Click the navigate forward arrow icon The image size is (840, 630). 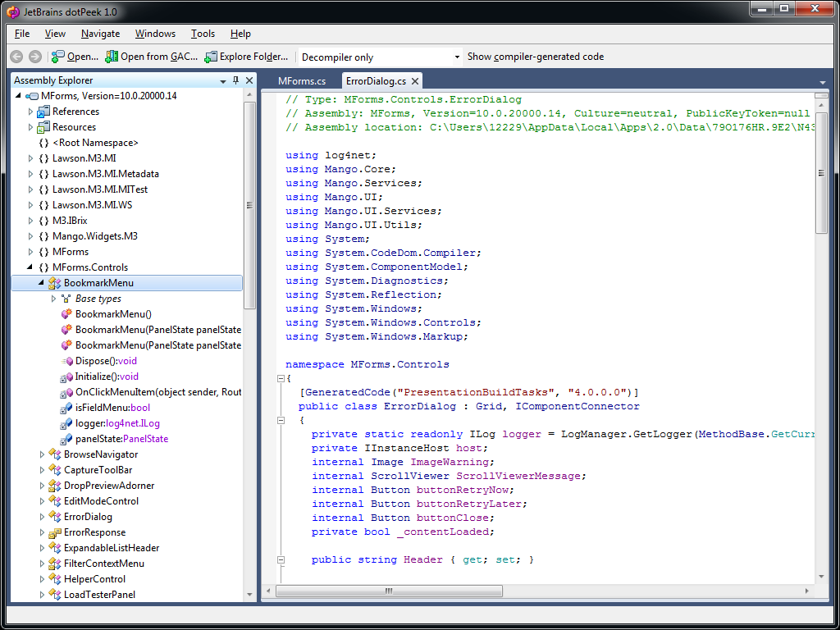tap(34, 57)
